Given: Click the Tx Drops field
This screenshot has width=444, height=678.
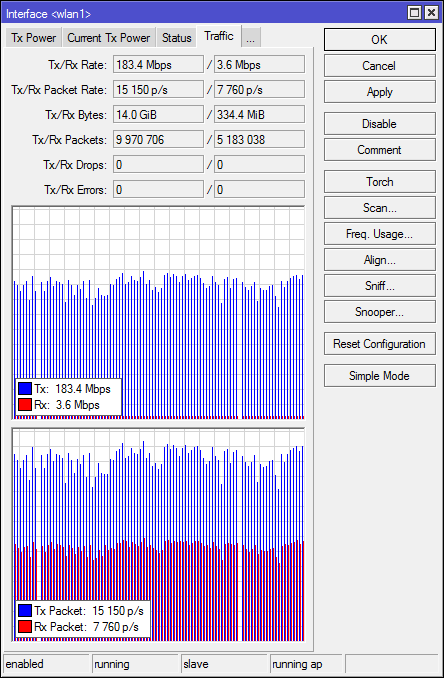Looking at the screenshot, I should click(158, 165).
